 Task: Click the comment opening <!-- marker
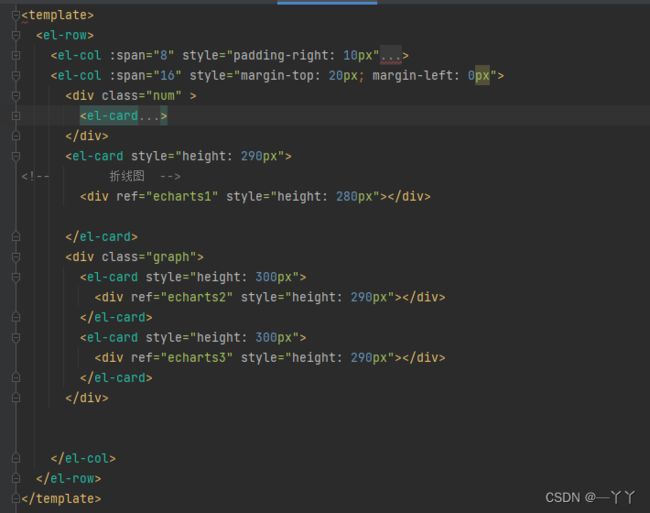36,177
